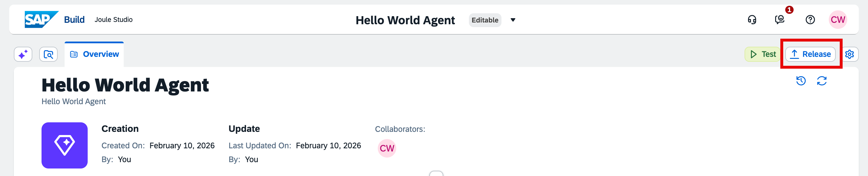Screen dimensions: 868x176
Task: Click the Release button
Action: point(810,54)
